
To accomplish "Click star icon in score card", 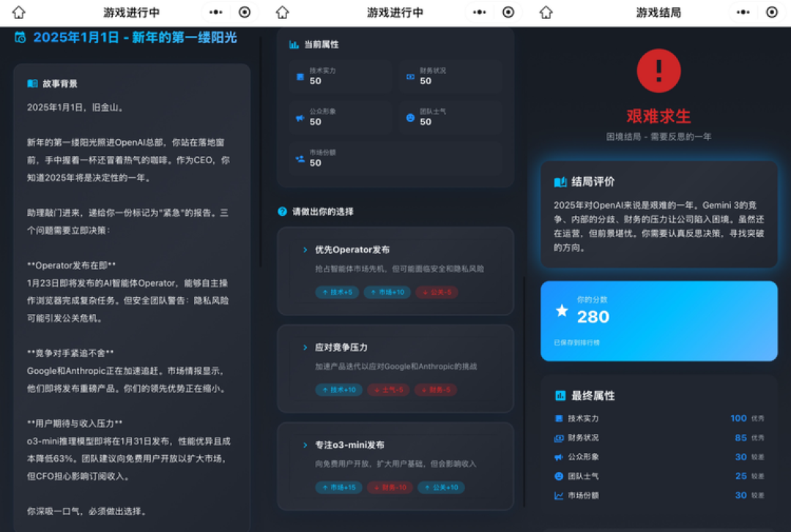I will tap(562, 310).
